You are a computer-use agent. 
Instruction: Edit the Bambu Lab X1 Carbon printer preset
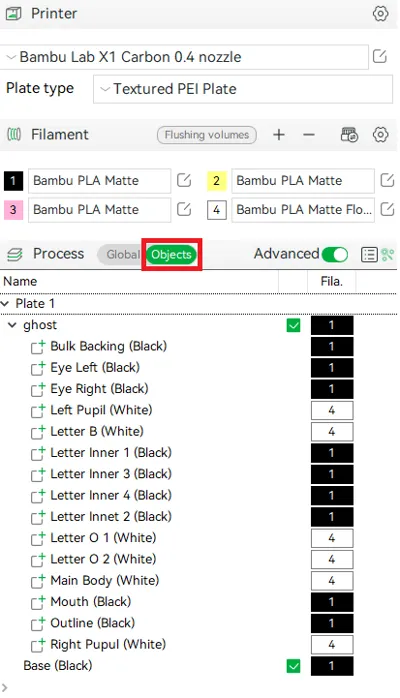[380, 57]
